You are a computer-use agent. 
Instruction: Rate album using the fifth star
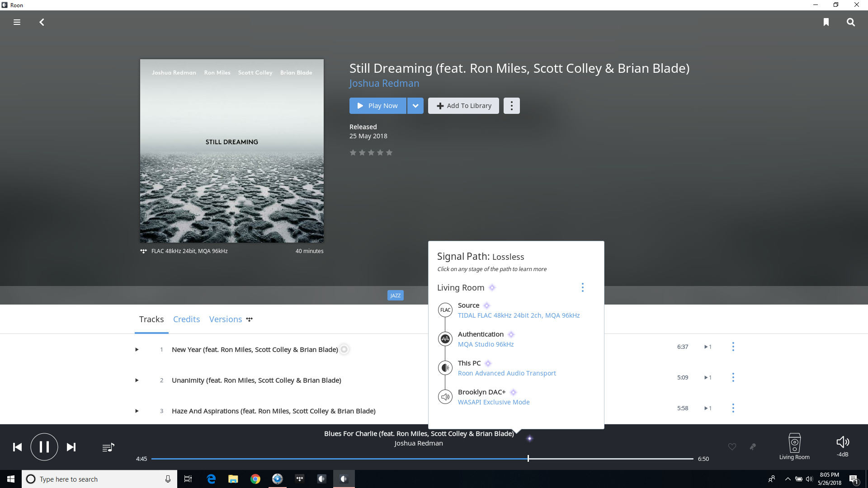(389, 153)
